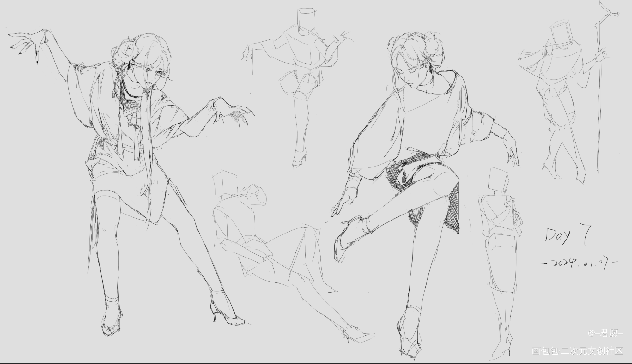Click box-head of lower-right standing sketch
The width and height of the screenshot is (632, 364).
[x=498, y=179]
